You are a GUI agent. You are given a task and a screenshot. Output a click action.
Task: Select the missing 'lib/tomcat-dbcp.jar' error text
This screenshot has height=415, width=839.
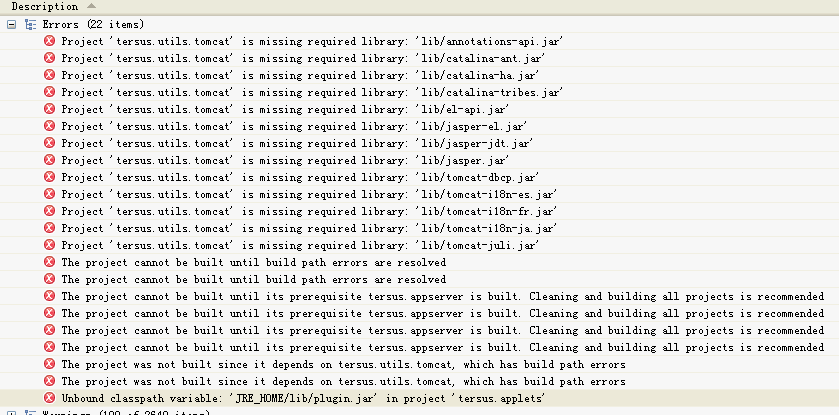tap(300, 177)
